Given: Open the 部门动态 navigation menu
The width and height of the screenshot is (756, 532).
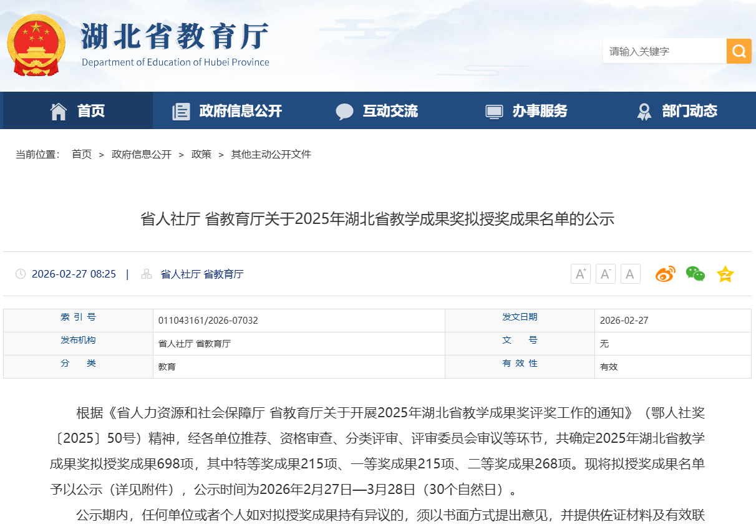Looking at the screenshot, I should [x=677, y=111].
